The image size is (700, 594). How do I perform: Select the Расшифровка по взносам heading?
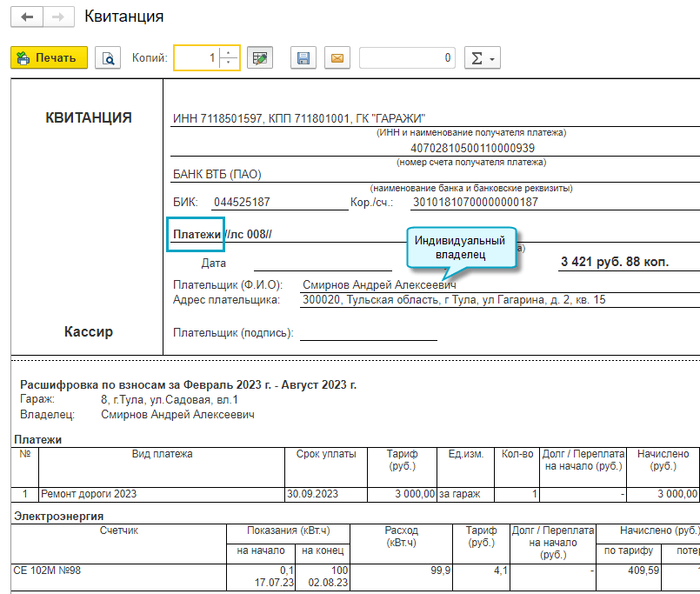pos(188,384)
